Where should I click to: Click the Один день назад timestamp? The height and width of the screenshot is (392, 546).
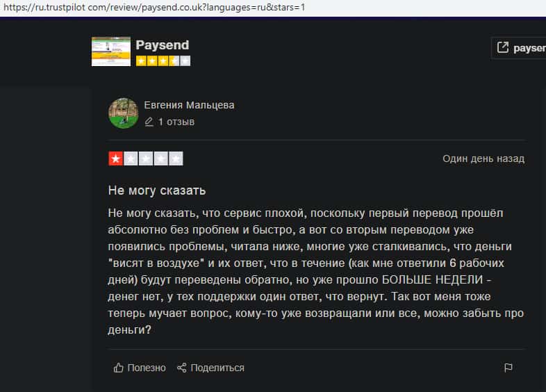pyautogui.click(x=483, y=159)
